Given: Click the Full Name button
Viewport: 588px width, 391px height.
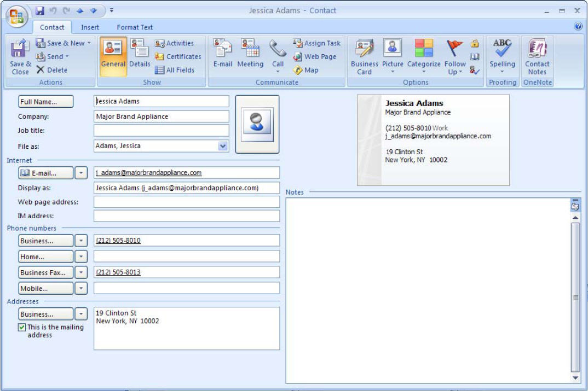Looking at the screenshot, I should coord(45,102).
